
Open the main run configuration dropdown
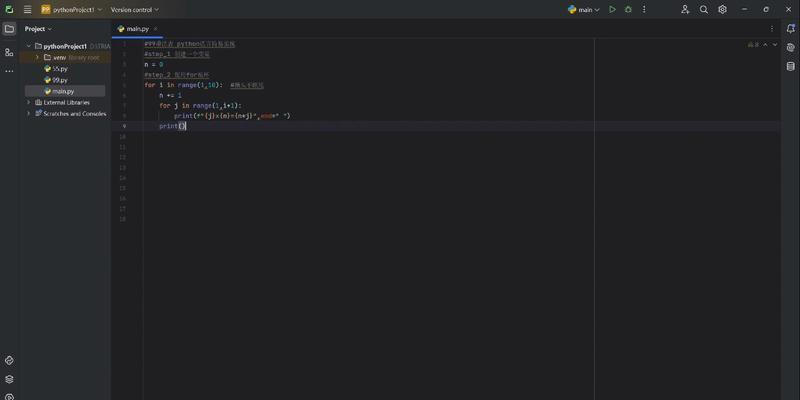point(584,10)
